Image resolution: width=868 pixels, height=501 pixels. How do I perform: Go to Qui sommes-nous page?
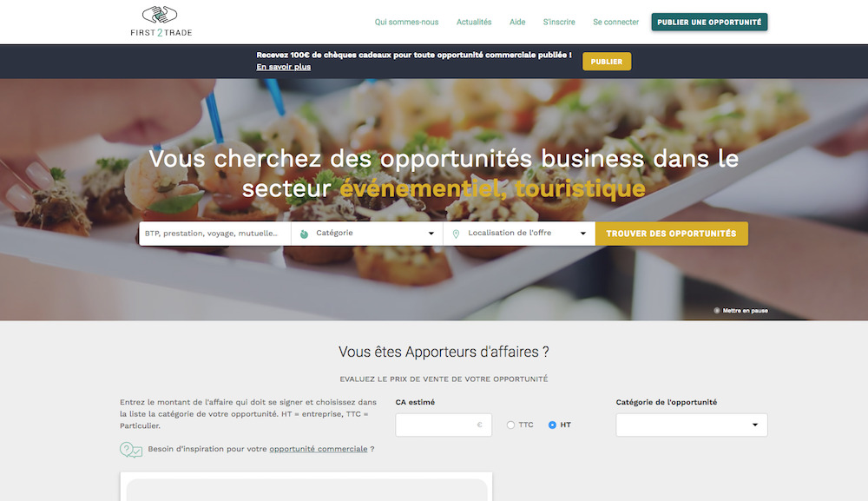[x=406, y=23]
